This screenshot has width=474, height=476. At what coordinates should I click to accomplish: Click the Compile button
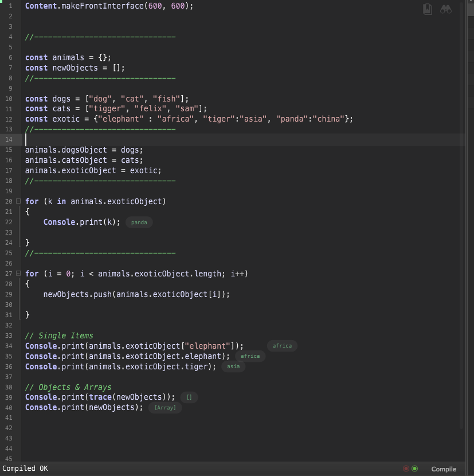coord(444,469)
